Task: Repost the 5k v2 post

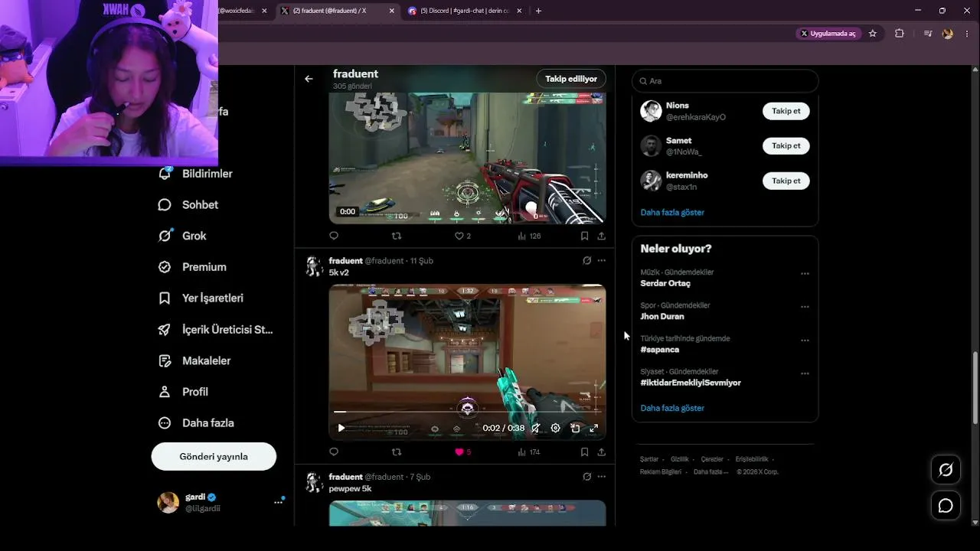Action: 397,452
